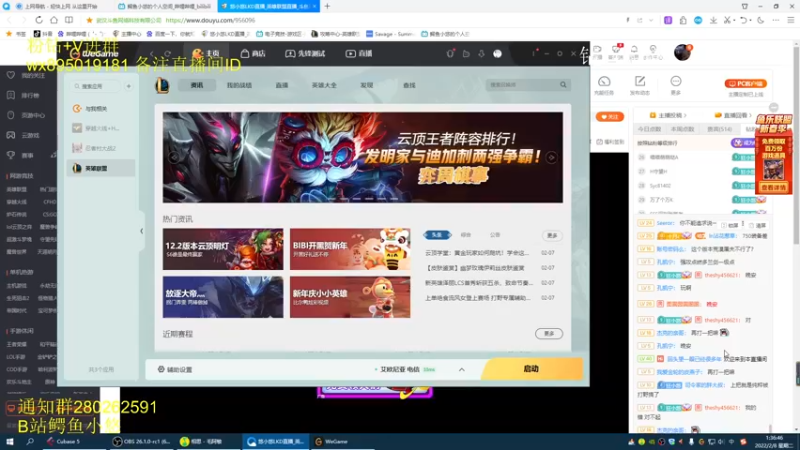The height and width of the screenshot is (450, 800).
Task: Collapse the promo banner with minus icon
Action: (x=774, y=107)
